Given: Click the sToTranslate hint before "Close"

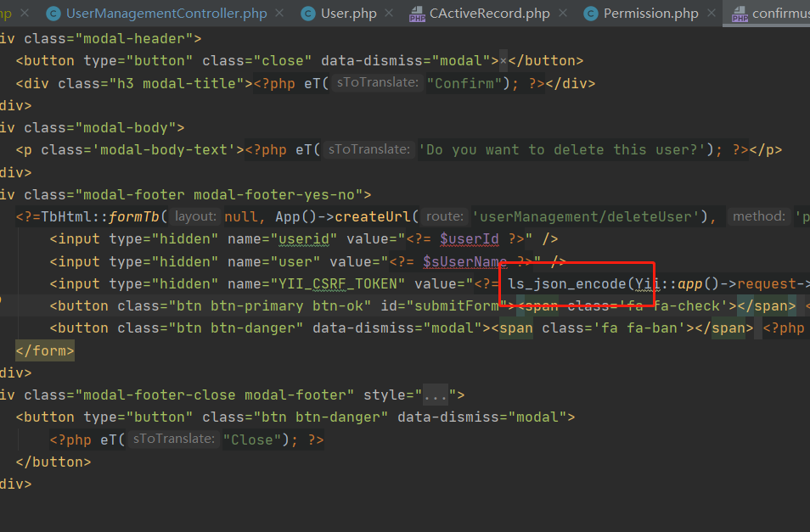Looking at the screenshot, I should [173, 439].
